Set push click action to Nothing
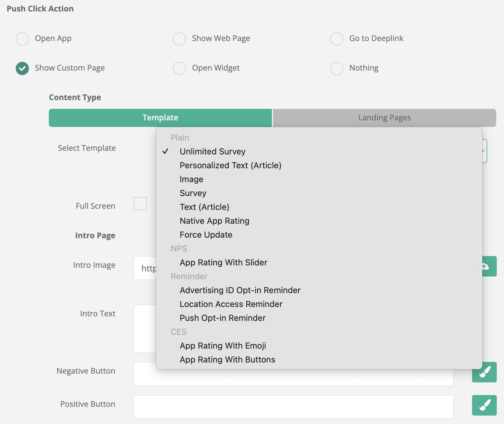504x424 pixels. click(337, 68)
